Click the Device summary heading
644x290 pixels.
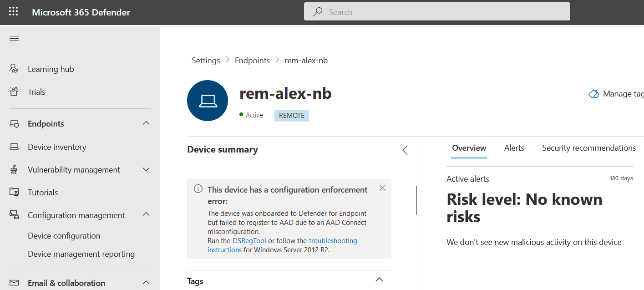pos(223,149)
